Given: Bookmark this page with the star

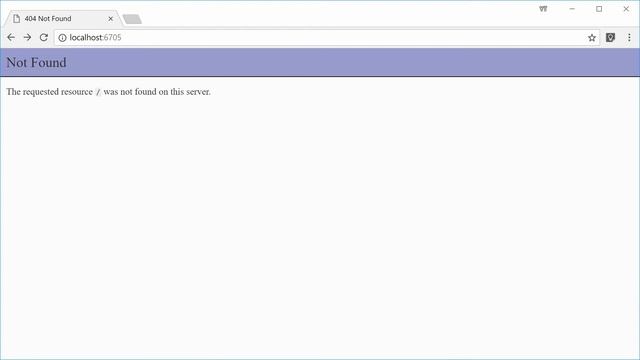Looking at the screenshot, I should (592, 38).
